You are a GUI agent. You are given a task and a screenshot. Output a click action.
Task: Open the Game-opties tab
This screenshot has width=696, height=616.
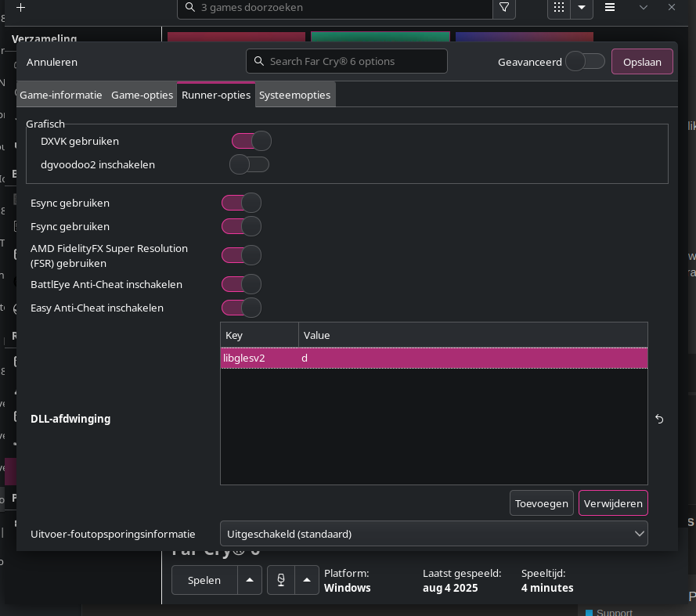[142, 95]
